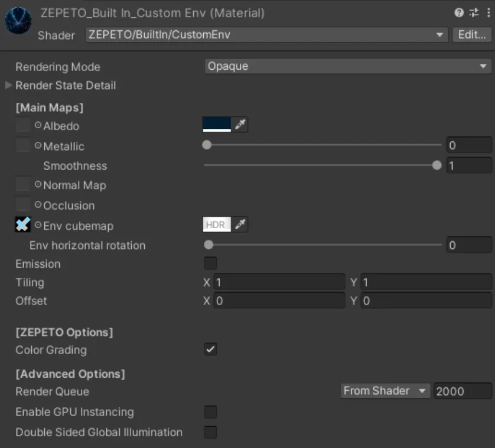This screenshot has width=495, height=448.
Task: Enable the Emission checkbox
Action: [210, 263]
